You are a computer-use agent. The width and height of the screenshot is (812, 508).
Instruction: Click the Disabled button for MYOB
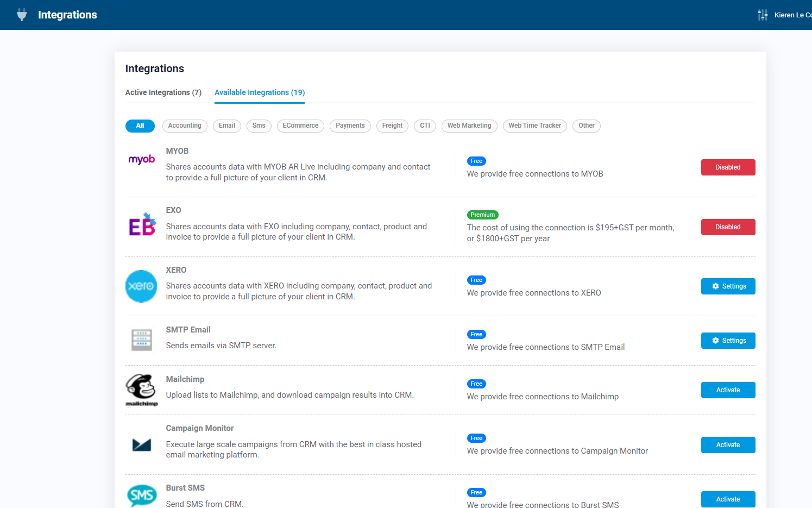728,167
